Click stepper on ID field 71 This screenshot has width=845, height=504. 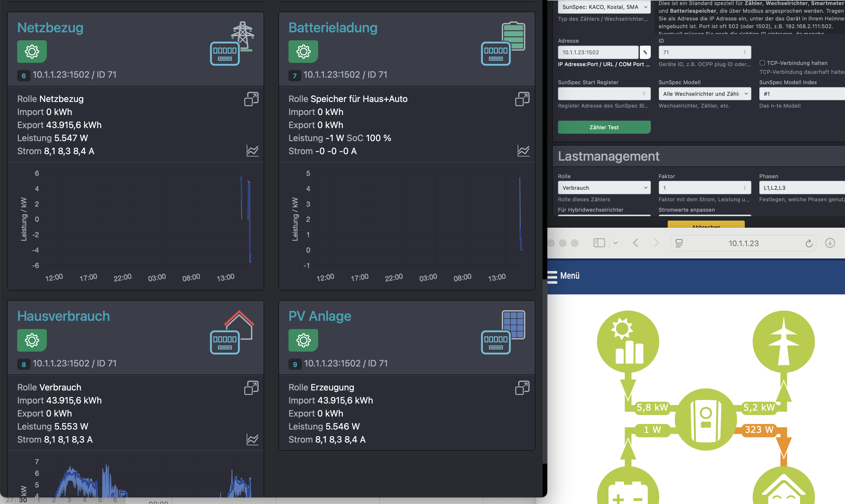[744, 52]
